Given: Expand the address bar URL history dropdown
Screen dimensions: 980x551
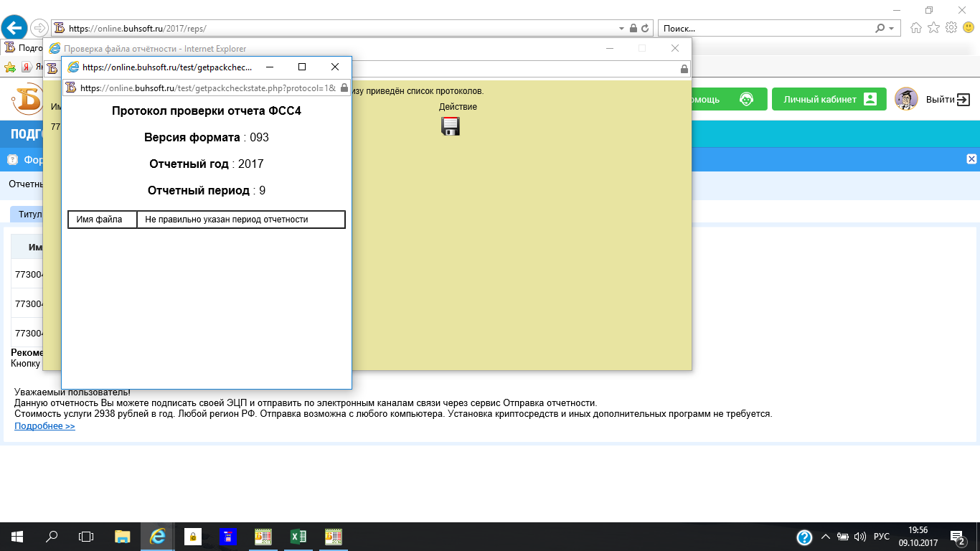Looking at the screenshot, I should [x=621, y=29].
